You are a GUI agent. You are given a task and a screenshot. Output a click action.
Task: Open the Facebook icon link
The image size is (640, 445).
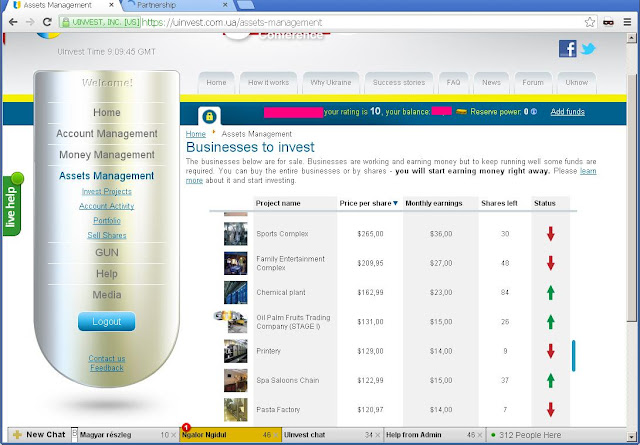567,49
